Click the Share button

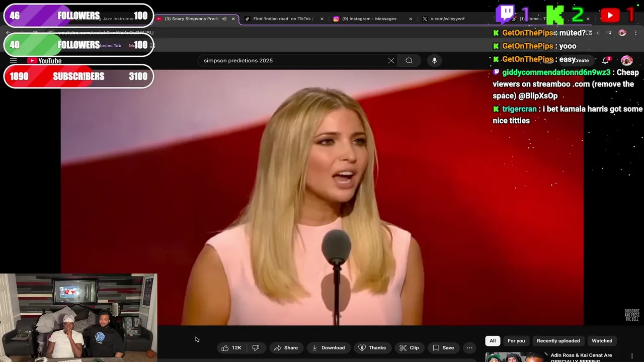click(286, 348)
